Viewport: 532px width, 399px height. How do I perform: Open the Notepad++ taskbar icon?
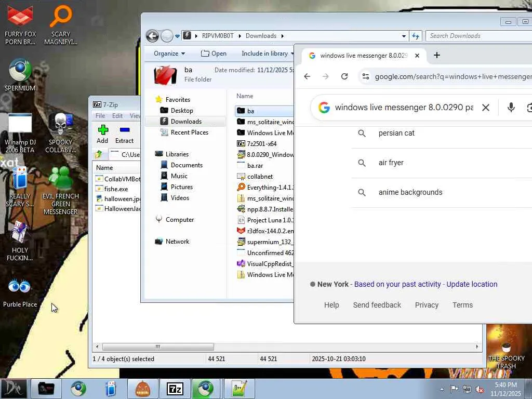click(x=239, y=389)
